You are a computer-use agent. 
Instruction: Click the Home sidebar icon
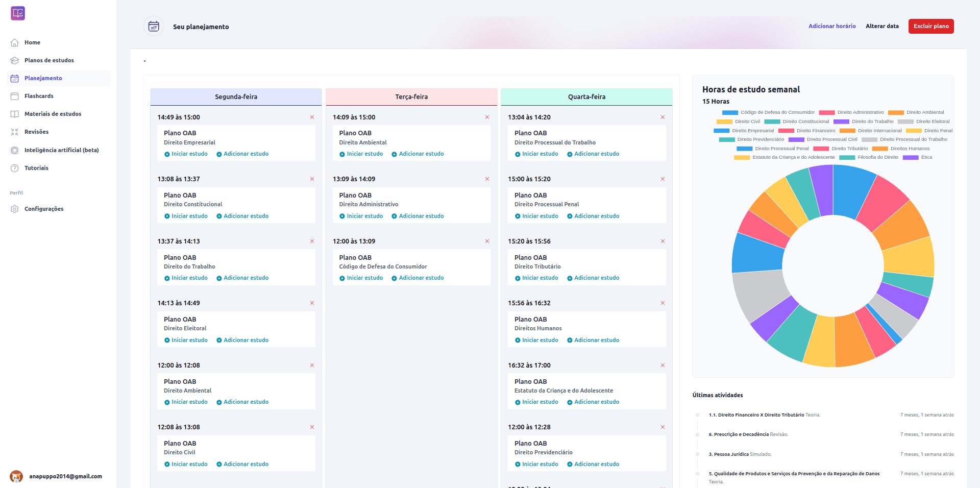(15, 42)
